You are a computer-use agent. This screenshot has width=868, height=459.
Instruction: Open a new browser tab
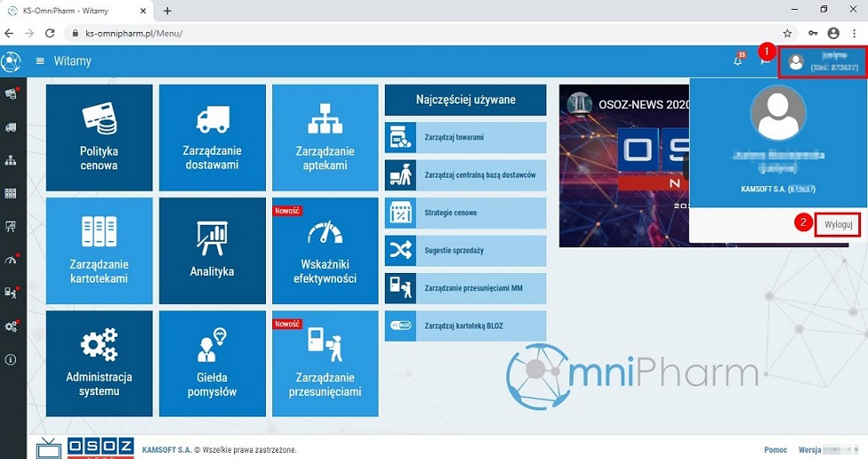168,11
